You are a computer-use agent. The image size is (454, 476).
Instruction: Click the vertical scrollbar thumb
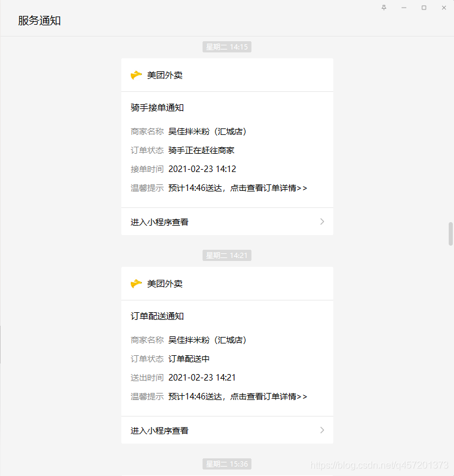[x=450, y=234]
